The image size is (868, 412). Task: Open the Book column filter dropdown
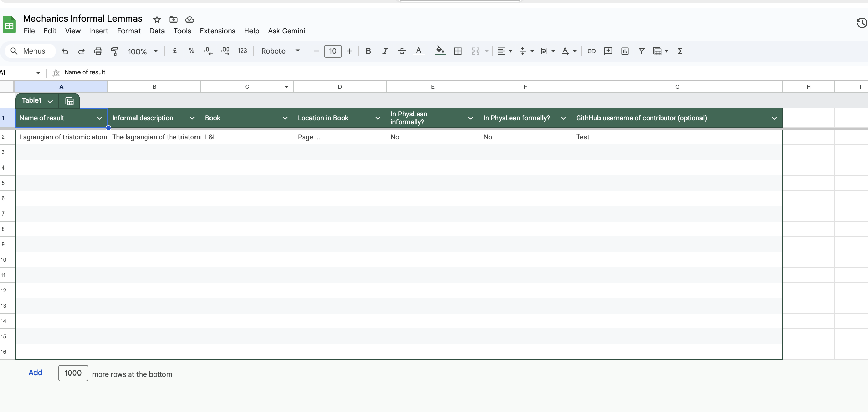pos(285,118)
